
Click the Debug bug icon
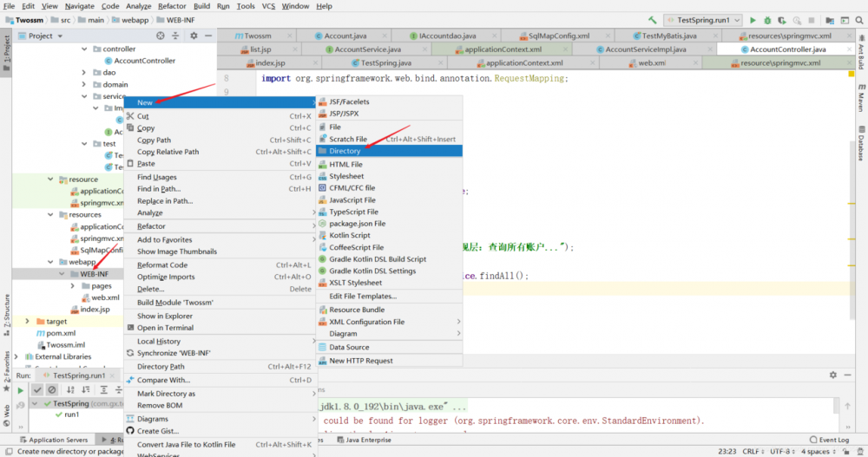pyautogui.click(x=767, y=20)
